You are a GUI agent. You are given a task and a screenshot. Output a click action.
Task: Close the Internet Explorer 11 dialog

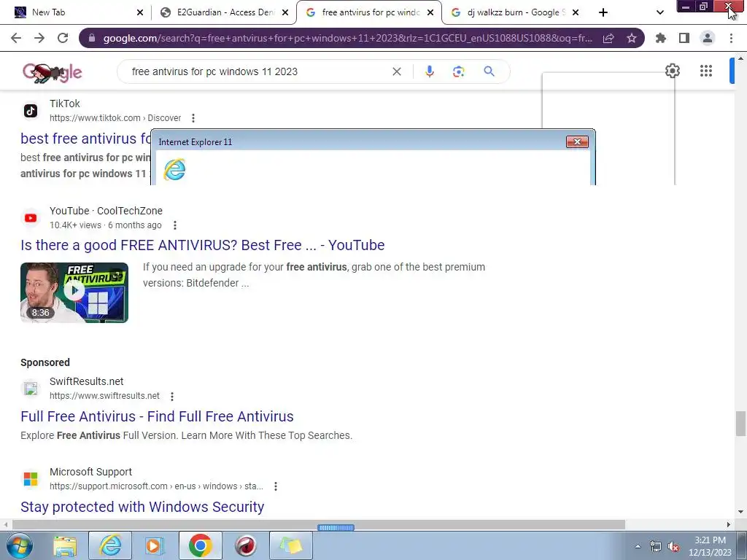click(577, 141)
